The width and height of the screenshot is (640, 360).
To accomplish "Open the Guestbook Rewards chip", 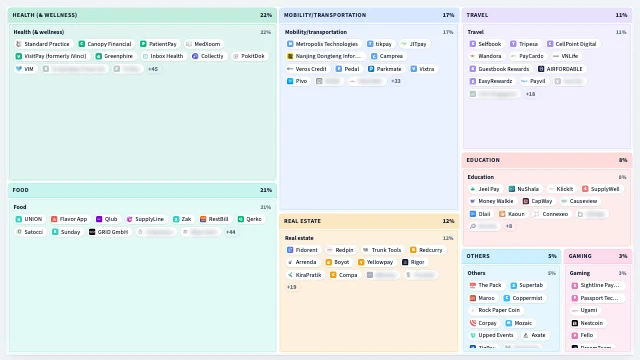I will click(x=500, y=69).
